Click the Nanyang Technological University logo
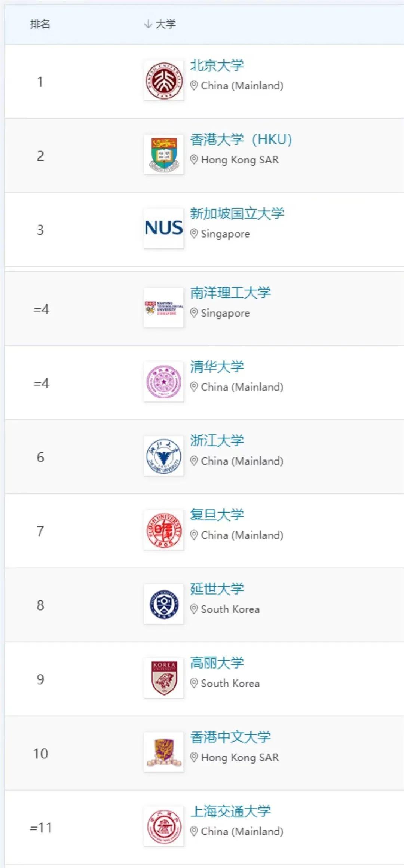 (x=163, y=308)
